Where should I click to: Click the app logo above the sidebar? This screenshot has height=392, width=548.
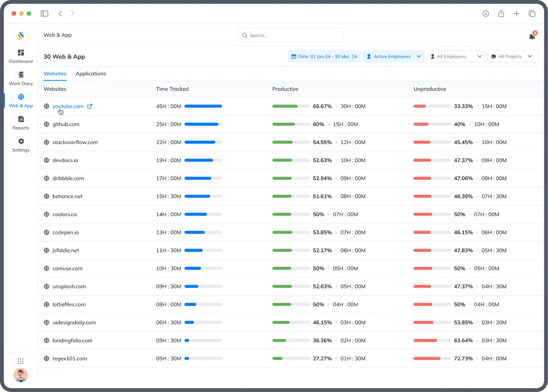21,35
